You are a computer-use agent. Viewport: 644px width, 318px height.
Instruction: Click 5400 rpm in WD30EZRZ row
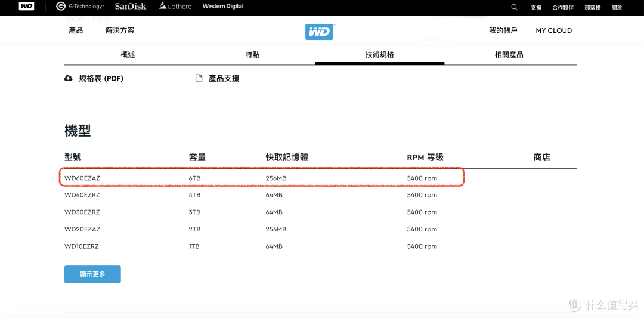422,212
